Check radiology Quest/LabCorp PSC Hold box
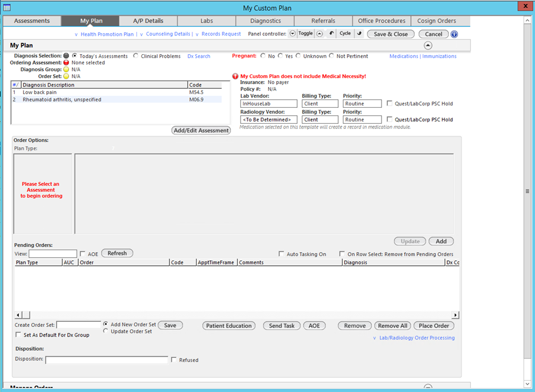The image size is (535, 392). 390,119
